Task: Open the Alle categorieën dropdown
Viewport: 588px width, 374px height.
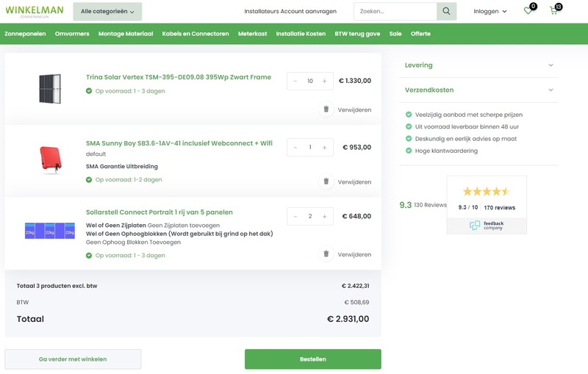Action: tap(107, 12)
